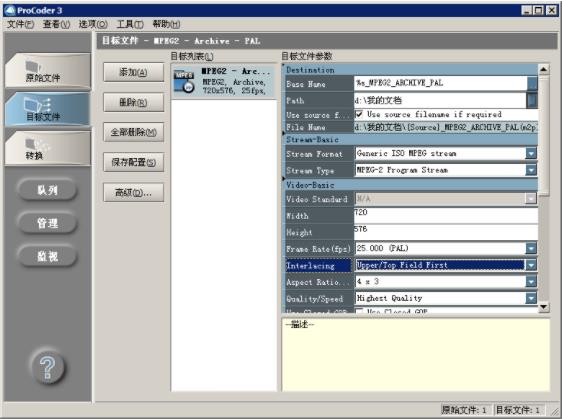Click the Stream Format row label
This screenshot has width=562, height=420.
coord(318,154)
